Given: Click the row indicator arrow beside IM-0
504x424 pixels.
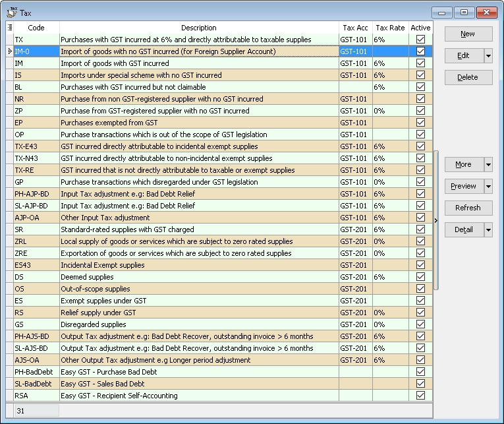Looking at the screenshot, I should pyautogui.click(x=9, y=51).
